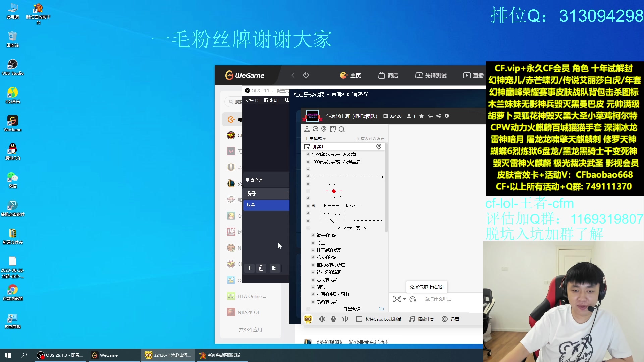Mute the speaker in YY bottom bar
The image size is (644, 362).
pos(322,319)
